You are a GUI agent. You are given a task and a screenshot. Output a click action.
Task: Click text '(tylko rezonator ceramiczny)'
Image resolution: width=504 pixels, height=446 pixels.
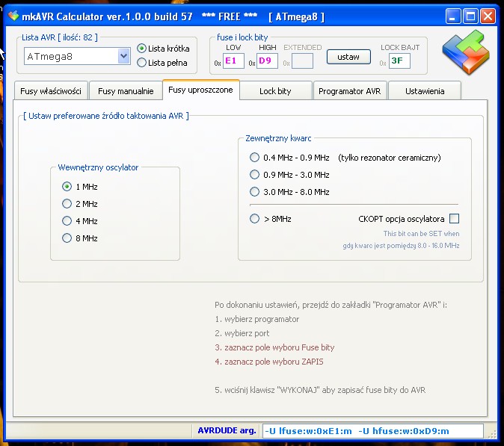[x=390, y=158]
